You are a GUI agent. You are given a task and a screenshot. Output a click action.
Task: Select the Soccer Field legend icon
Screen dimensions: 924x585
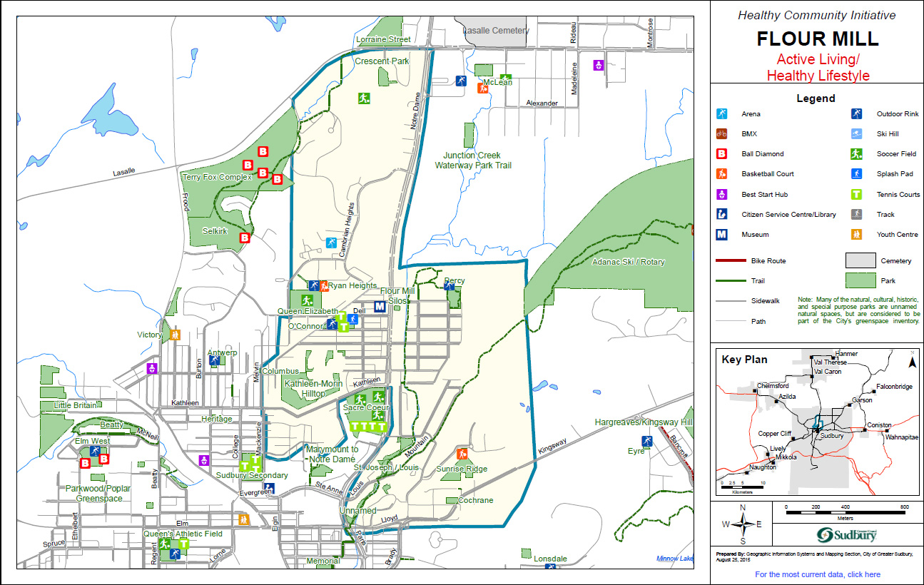click(x=857, y=154)
